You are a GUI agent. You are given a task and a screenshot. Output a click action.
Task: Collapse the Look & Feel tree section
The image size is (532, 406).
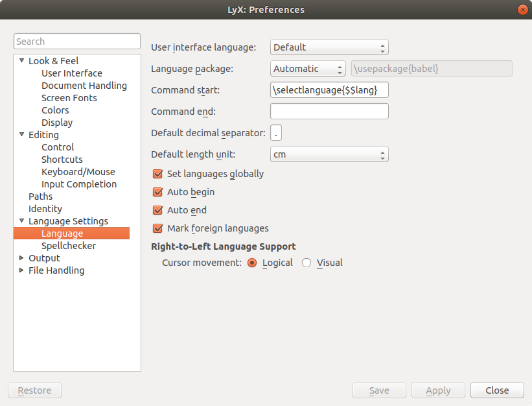pos(22,61)
